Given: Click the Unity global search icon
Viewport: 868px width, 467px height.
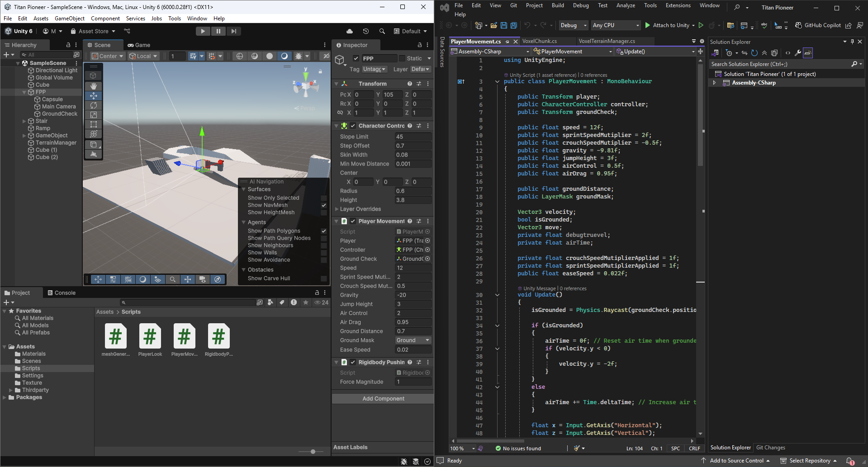Looking at the screenshot, I should [x=382, y=31].
